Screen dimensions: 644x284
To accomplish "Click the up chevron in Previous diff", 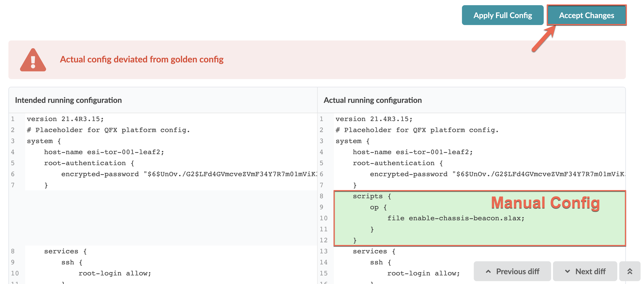I will click(x=488, y=271).
